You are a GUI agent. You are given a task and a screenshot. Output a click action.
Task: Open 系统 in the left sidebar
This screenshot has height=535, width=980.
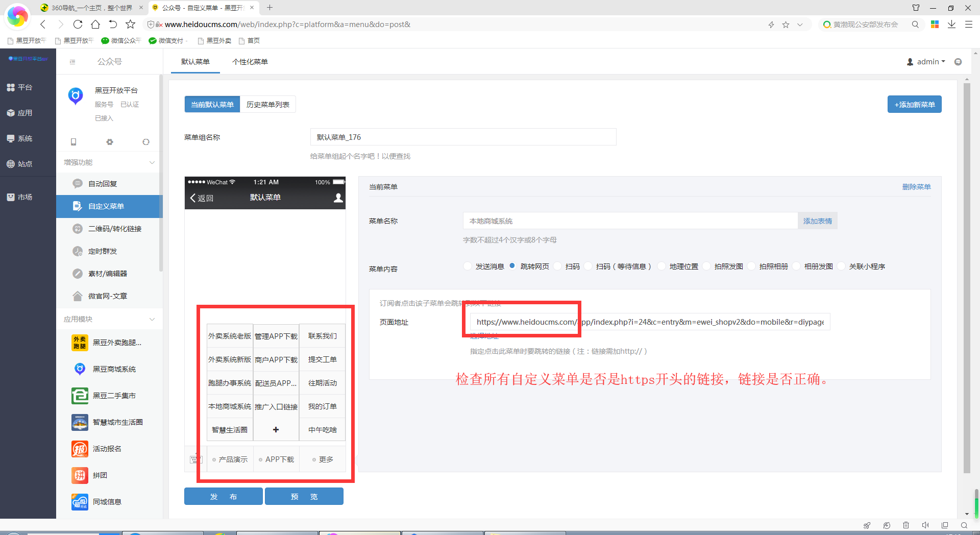click(20, 138)
